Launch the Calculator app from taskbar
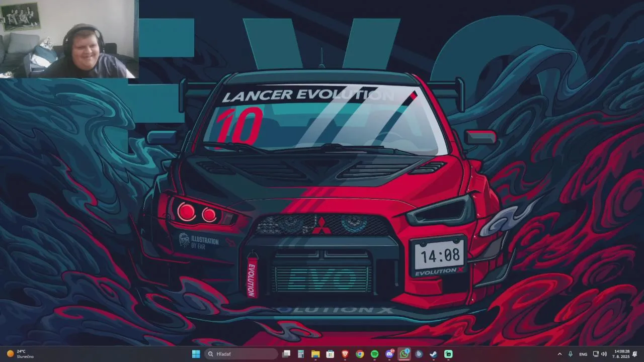 [301, 354]
